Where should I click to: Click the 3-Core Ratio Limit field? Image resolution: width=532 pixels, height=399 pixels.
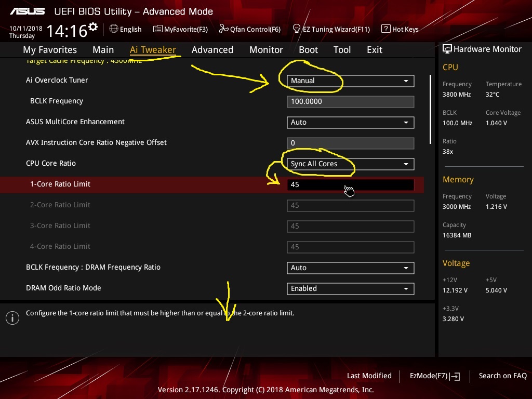point(351,227)
